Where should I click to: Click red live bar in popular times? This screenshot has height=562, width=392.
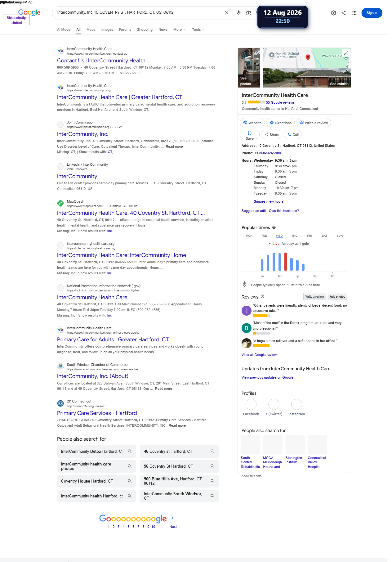286,262
